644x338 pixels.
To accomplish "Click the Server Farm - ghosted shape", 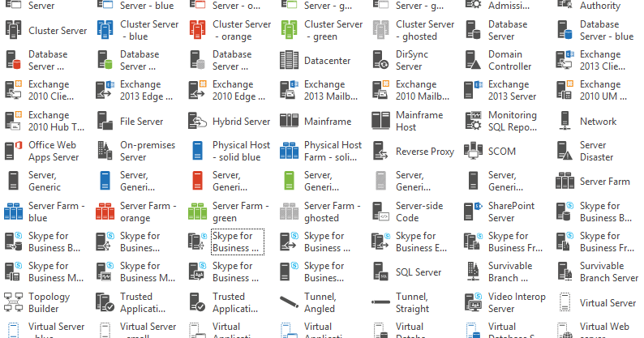I will [x=289, y=212].
